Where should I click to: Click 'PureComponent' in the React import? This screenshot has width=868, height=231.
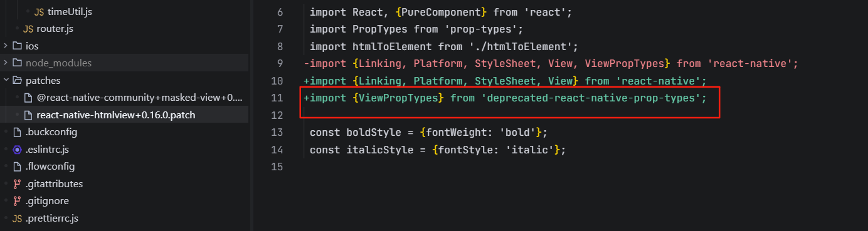440,13
